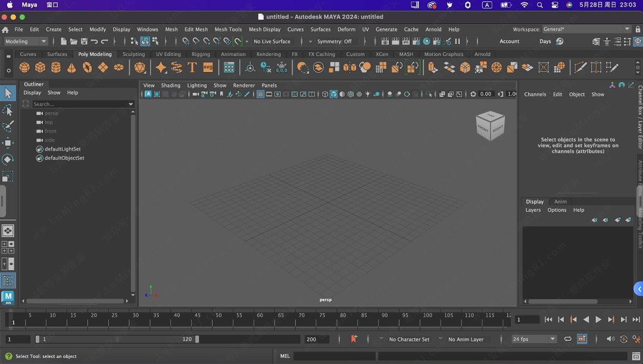Click the Undo arrow icon
This screenshot has width=643, height=364.
pos(94,42)
